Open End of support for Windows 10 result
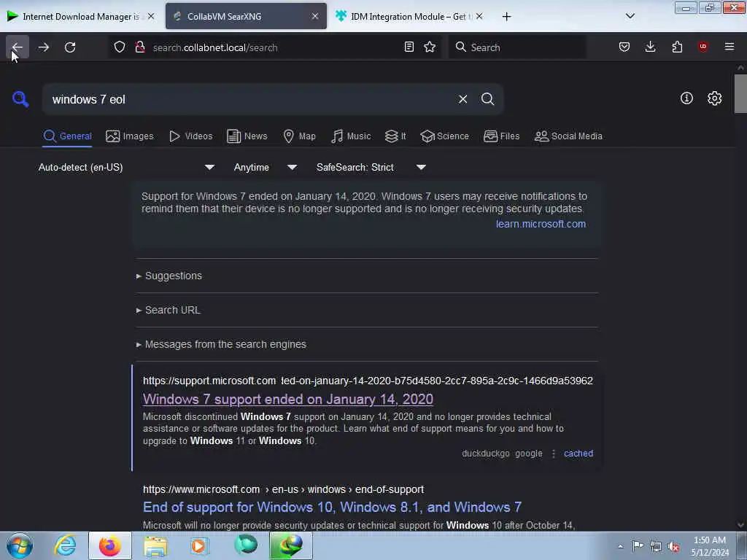 point(332,507)
